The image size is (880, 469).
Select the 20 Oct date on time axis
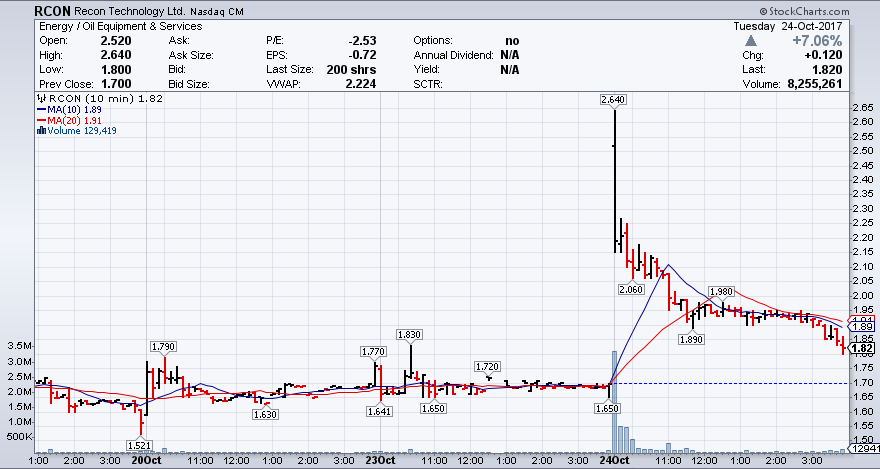(x=146, y=460)
